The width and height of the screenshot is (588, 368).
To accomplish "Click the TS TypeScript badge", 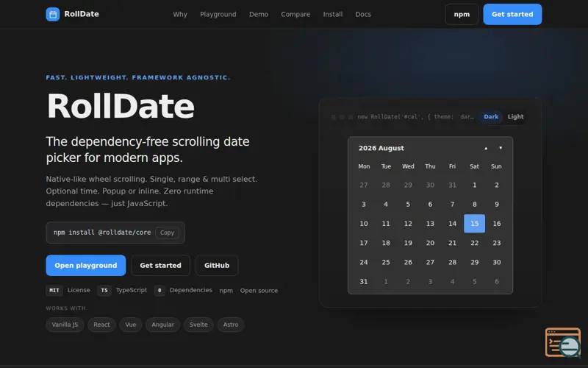I will click(x=104, y=290).
